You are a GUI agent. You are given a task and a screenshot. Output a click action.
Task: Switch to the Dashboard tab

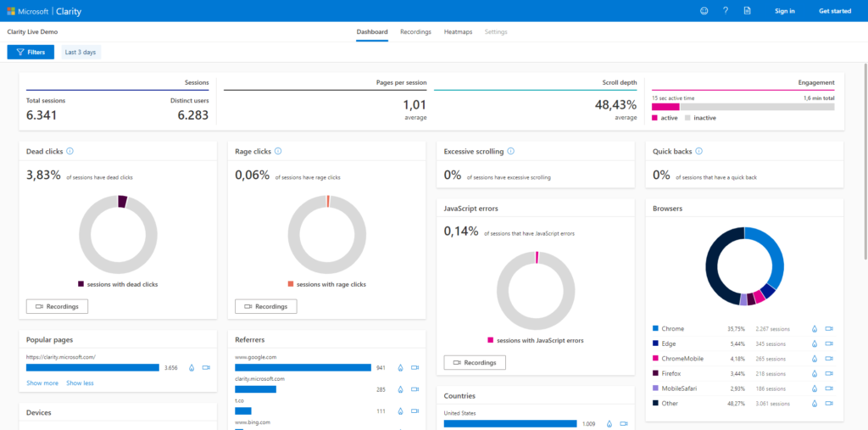372,32
